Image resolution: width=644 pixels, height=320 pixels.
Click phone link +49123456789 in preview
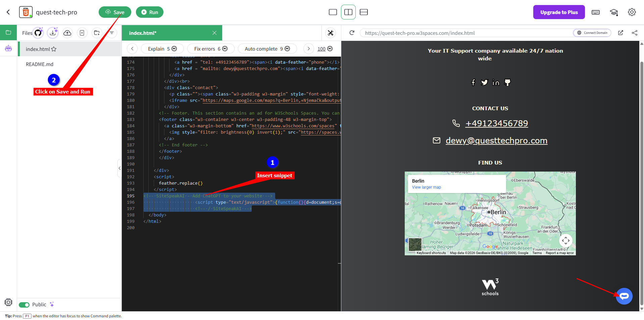[497, 123]
